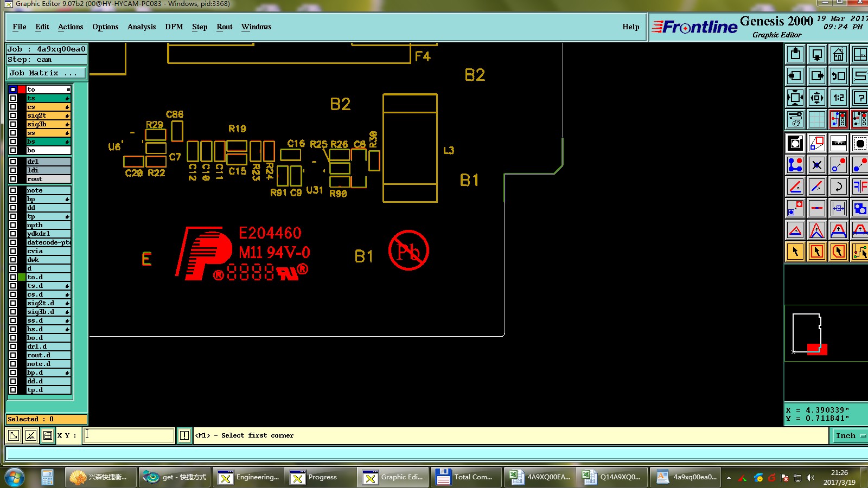Select the sig3b layer row
The width and height of the screenshot is (868, 488).
(x=49, y=124)
